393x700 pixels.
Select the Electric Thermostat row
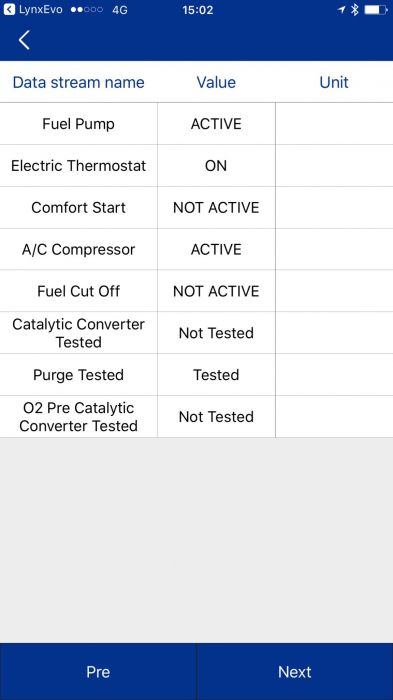(196, 166)
